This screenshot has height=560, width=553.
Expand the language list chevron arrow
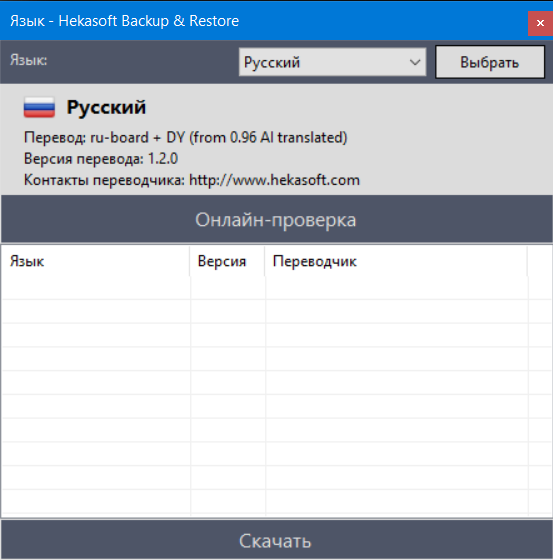point(415,62)
